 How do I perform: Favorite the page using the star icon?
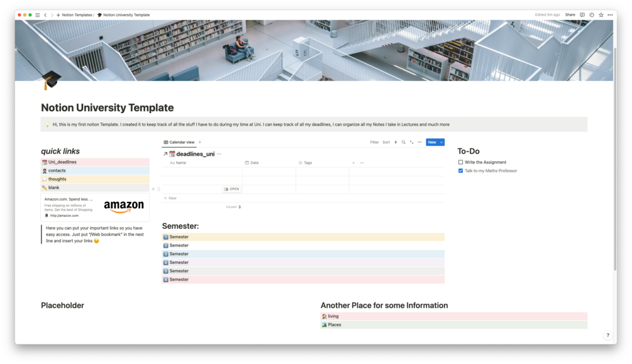tap(601, 14)
